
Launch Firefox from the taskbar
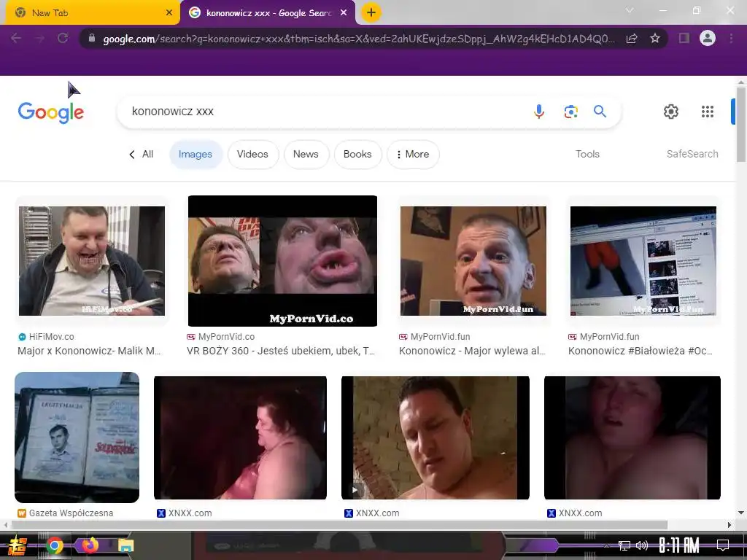[x=90, y=545]
